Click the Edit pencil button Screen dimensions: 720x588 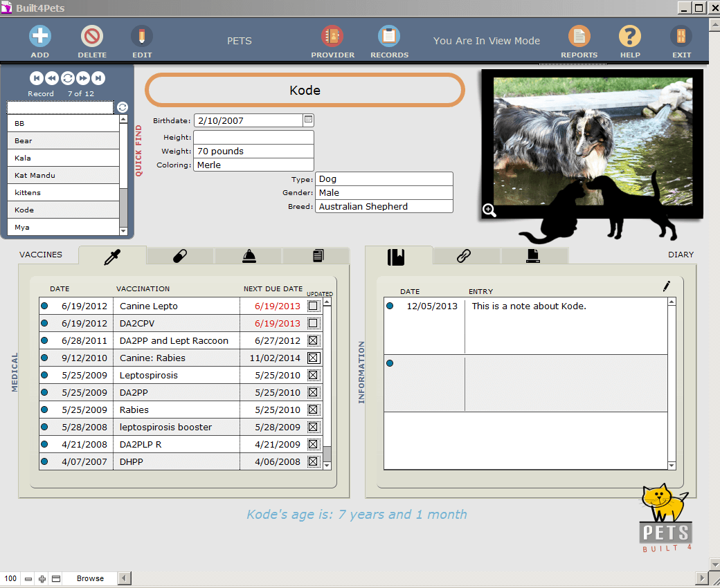point(142,36)
